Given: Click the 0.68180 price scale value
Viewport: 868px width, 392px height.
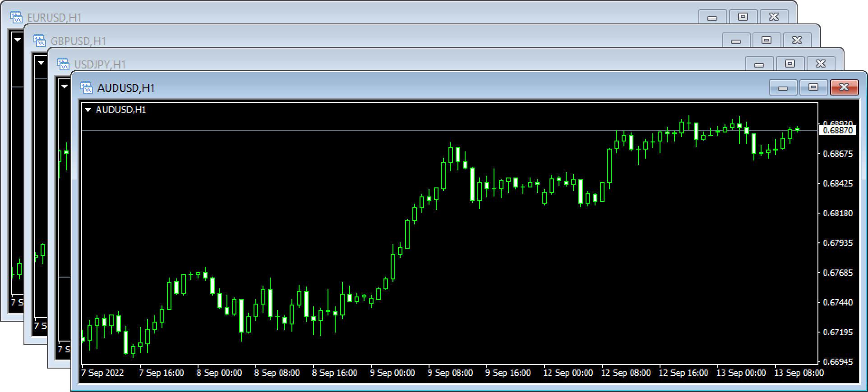Looking at the screenshot, I should [x=838, y=213].
